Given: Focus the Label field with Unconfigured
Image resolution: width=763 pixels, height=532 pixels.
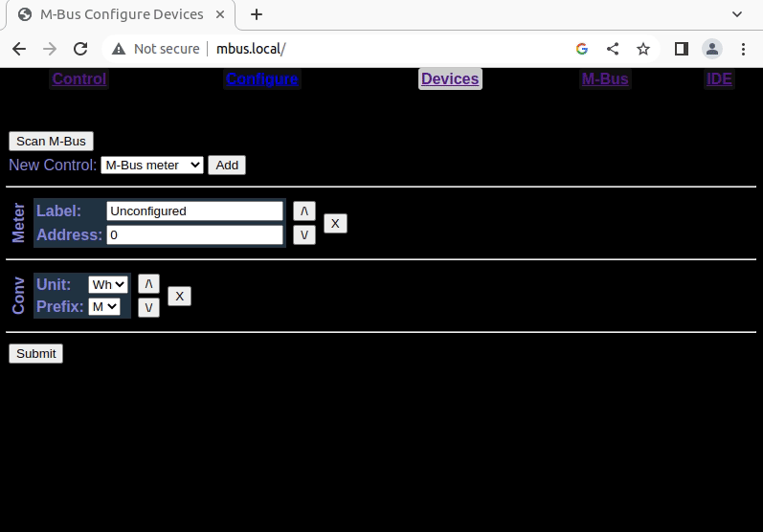Looking at the screenshot, I should tap(194, 211).
